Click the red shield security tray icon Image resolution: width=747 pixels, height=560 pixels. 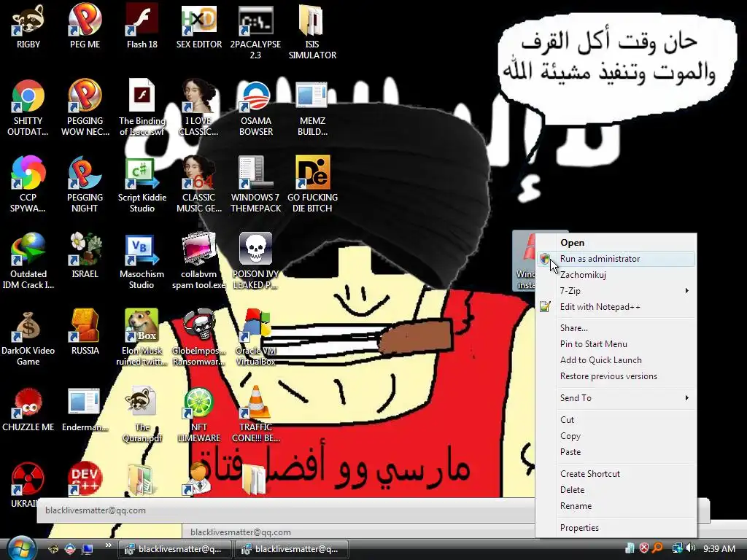tap(644, 548)
